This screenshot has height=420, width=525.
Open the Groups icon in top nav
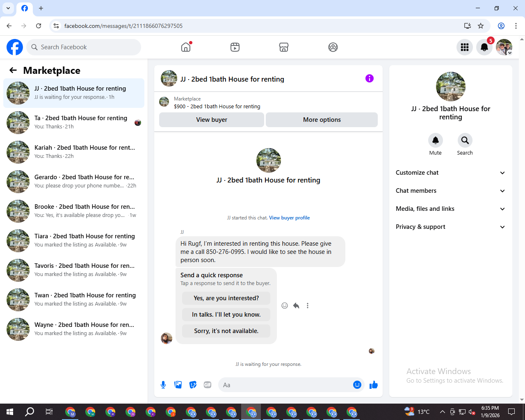(x=333, y=47)
